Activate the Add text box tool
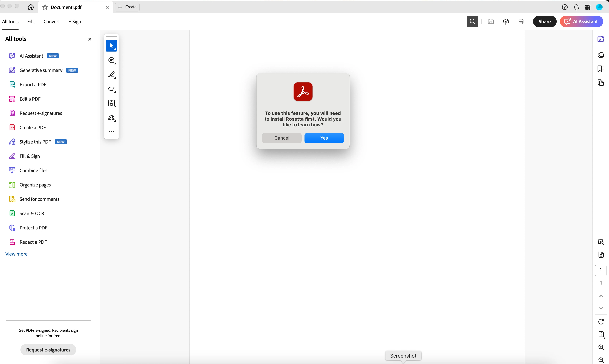This screenshot has height=364, width=609. tap(111, 103)
